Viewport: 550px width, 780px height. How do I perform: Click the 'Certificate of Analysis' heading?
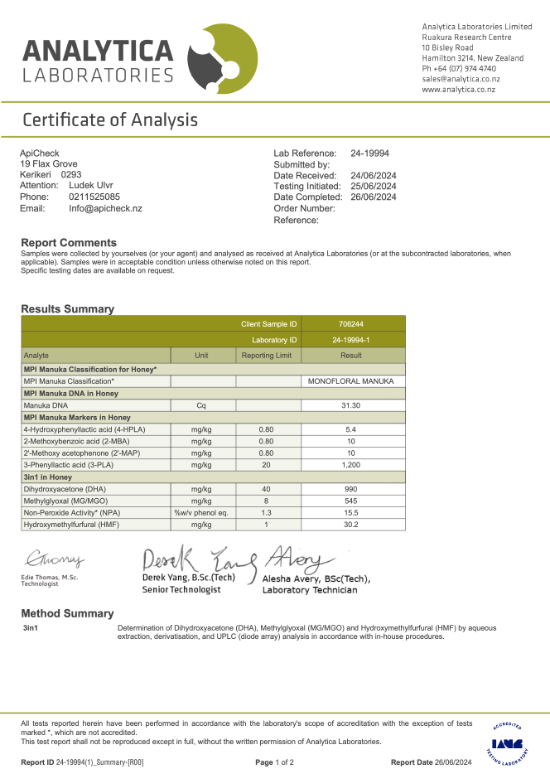[x=110, y=120]
